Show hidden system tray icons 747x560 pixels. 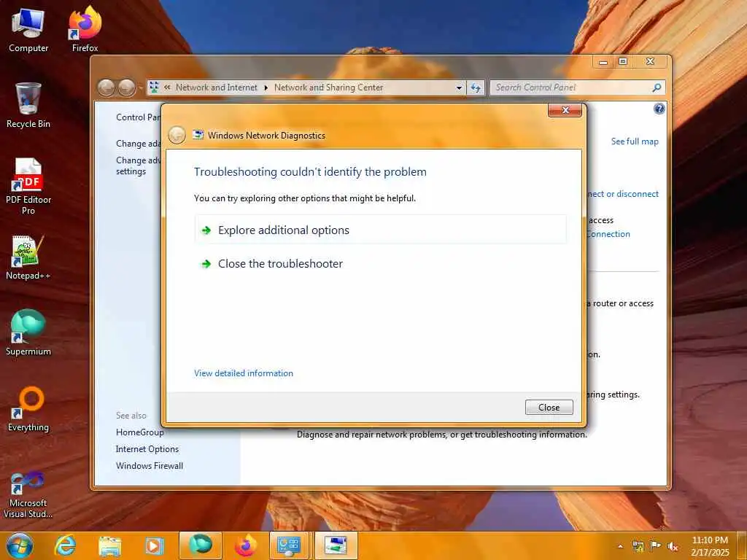pyautogui.click(x=620, y=546)
